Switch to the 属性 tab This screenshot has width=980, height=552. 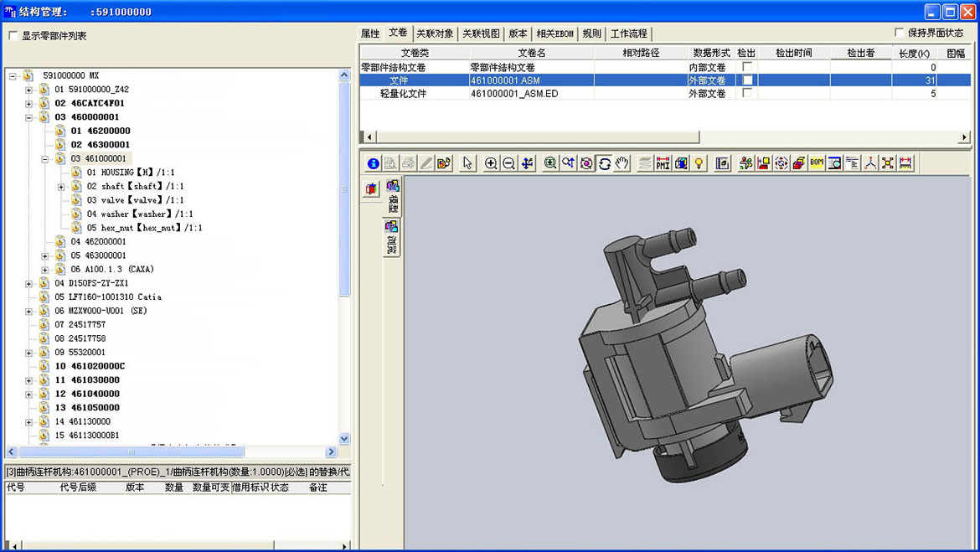click(370, 34)
